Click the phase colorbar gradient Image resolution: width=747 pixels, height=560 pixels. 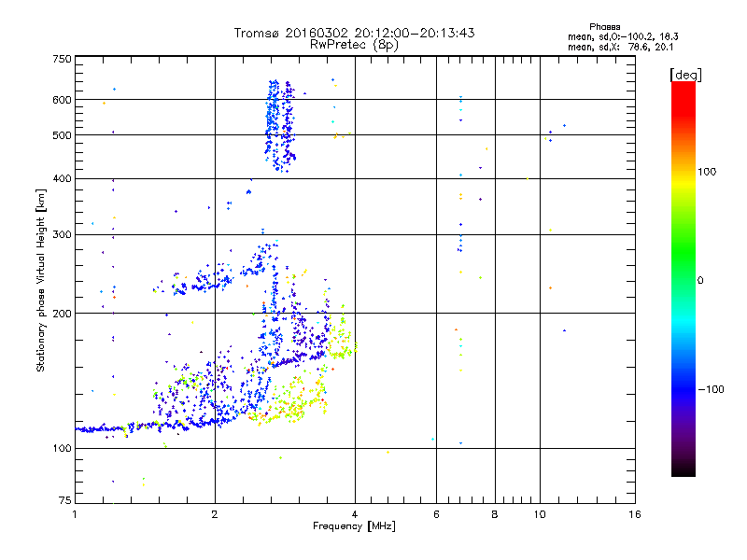tap(684, 278)
